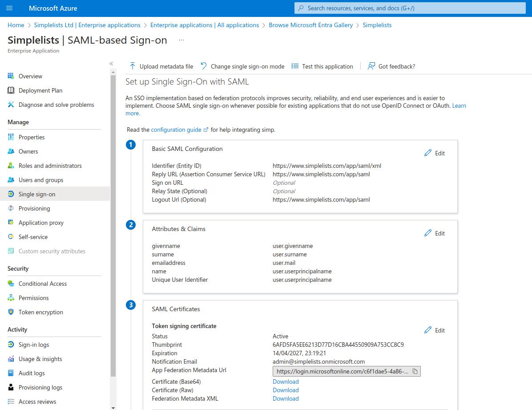Image resolution: width=532 pixels, height=410 pixels.
Task: Click the sidebar vertical scrollbar thumb
Action: pos(113,226)
